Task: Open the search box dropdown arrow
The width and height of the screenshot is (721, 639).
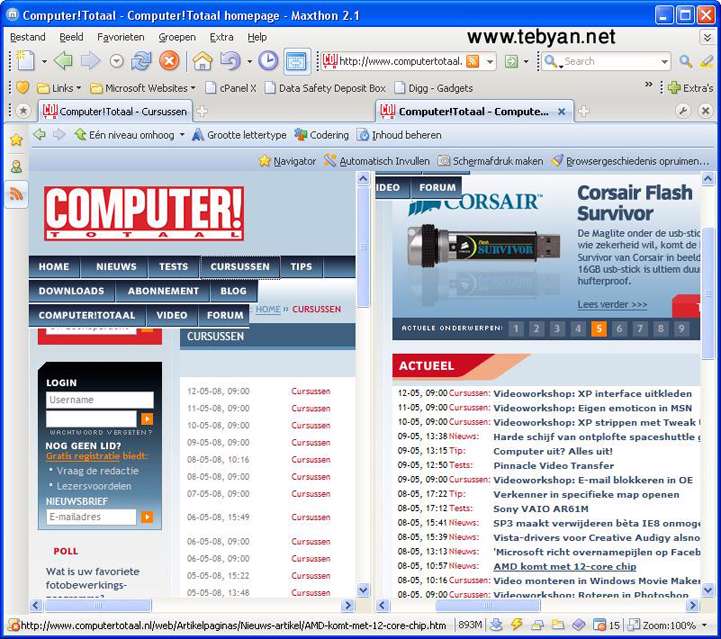Action: tap(664, 61)
